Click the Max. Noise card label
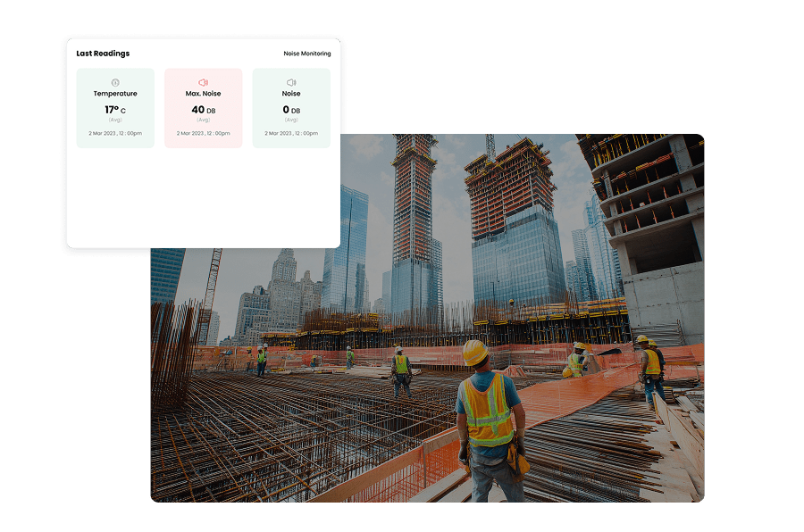 [x=203, y=94]
